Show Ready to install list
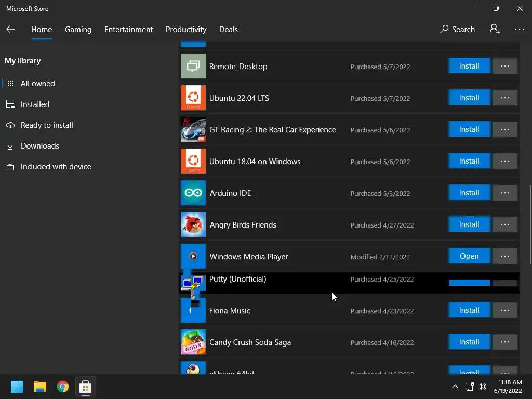The height and width of the screenshot is (399, 532). coord(47,125)
